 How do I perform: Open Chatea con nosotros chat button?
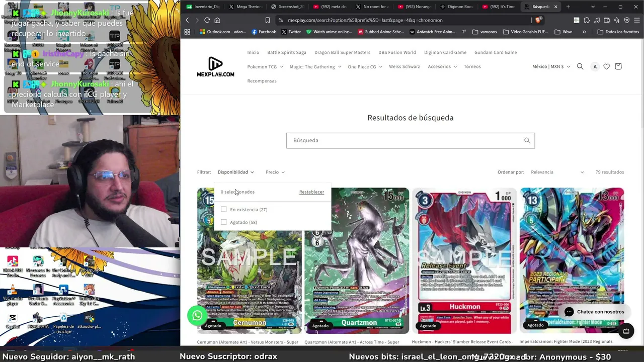[594, 312]
